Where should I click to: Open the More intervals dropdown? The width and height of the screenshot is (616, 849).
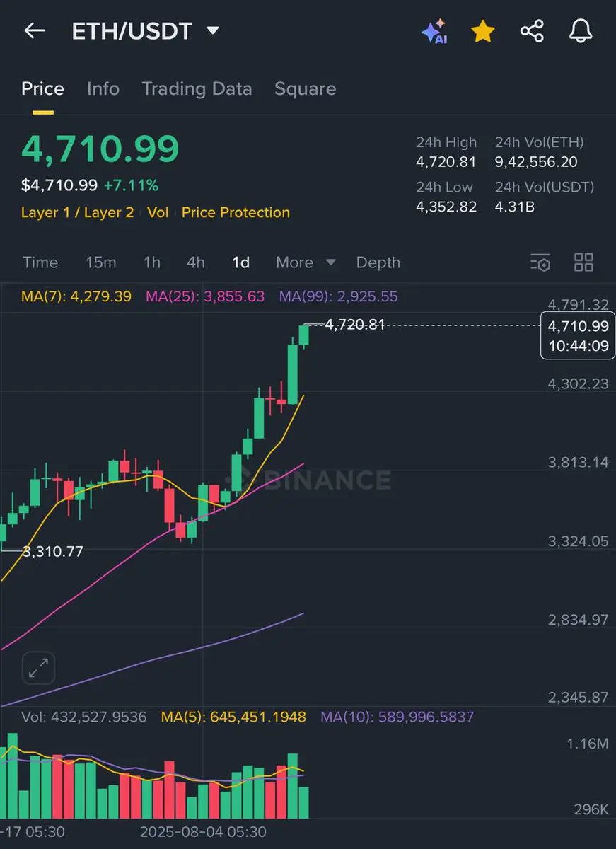(306, 262)
